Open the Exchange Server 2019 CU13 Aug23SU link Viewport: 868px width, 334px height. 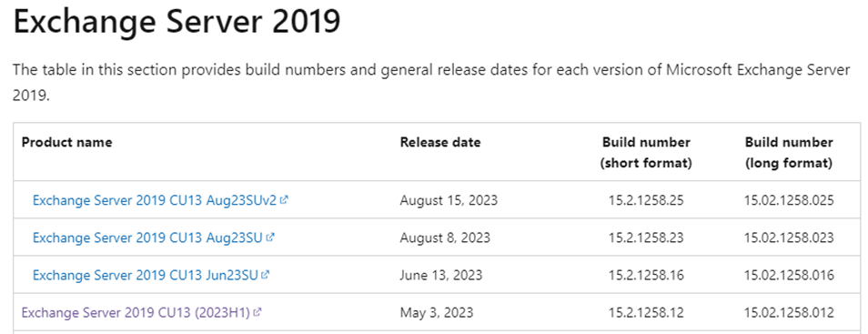click(x=147, y=238)
